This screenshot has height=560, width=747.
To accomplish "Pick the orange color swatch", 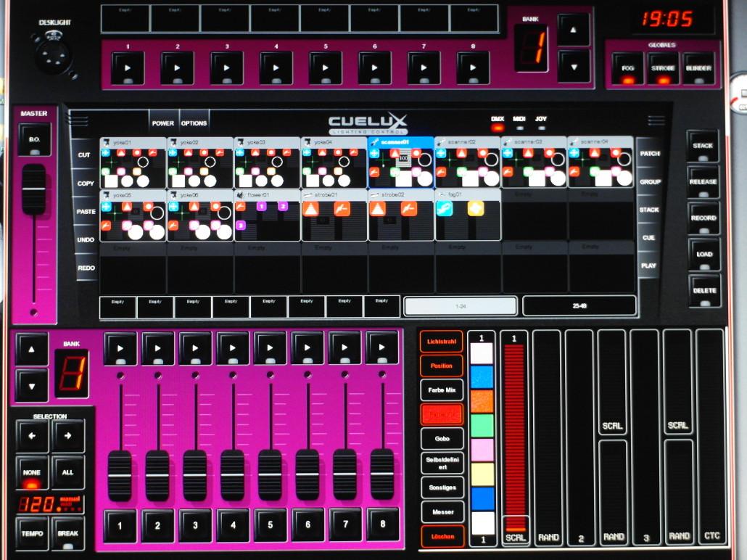I will coord(482,401).
